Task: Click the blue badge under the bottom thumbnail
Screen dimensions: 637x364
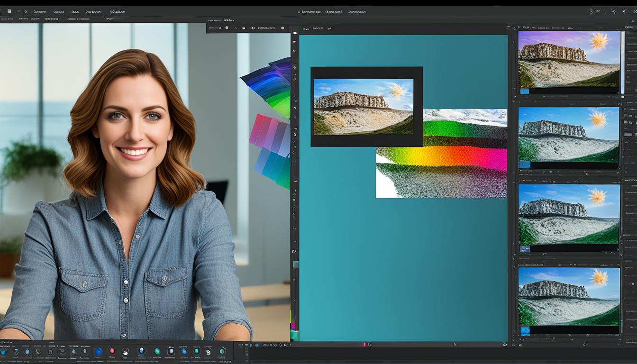Action: (525, 330)
